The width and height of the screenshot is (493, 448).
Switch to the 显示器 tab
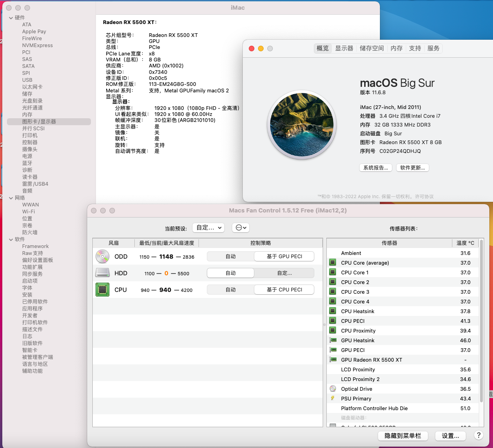[x=344, y=48]
